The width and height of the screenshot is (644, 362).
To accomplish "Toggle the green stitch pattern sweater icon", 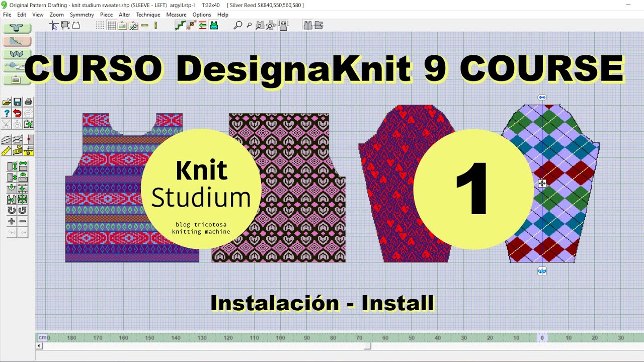I will 214,25.
